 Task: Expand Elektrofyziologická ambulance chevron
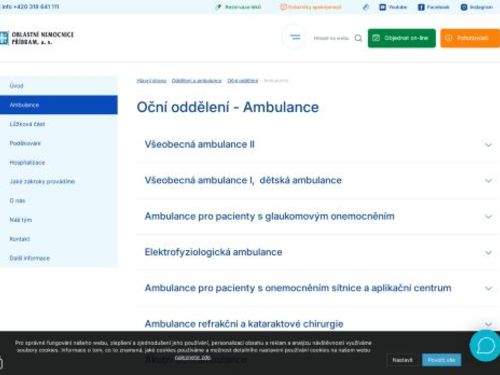tap(488, 253)
